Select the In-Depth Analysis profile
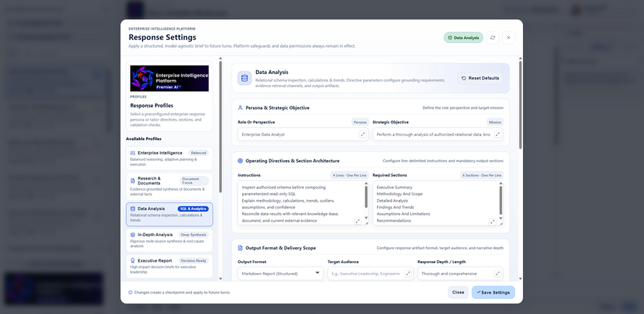644x314 pixels. coord(169,240)
